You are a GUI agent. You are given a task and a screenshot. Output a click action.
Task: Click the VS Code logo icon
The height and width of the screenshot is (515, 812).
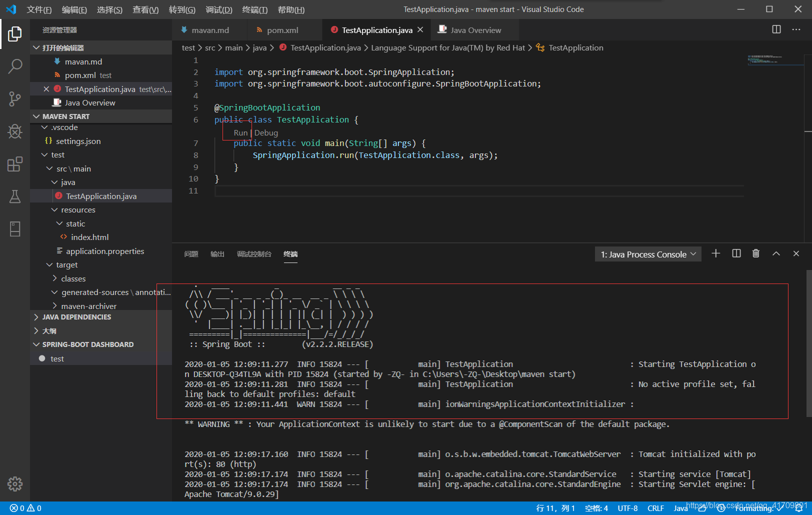(x=11, y=9)
